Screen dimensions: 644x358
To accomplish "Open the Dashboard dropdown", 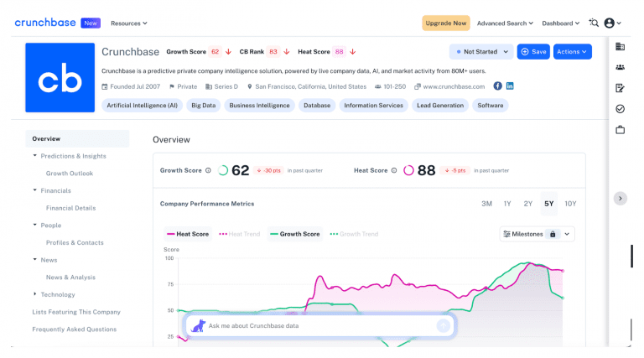I will [x=561, y=23].
